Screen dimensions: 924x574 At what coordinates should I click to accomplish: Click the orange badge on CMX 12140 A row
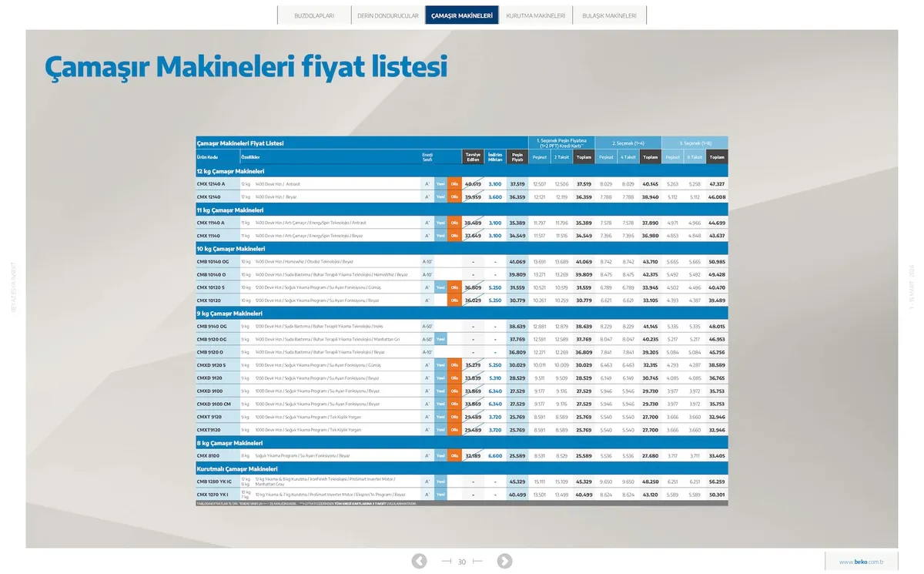point(454,184)
